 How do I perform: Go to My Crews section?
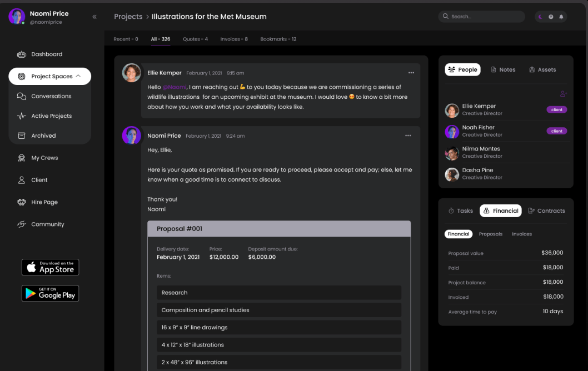coord(44,158)
